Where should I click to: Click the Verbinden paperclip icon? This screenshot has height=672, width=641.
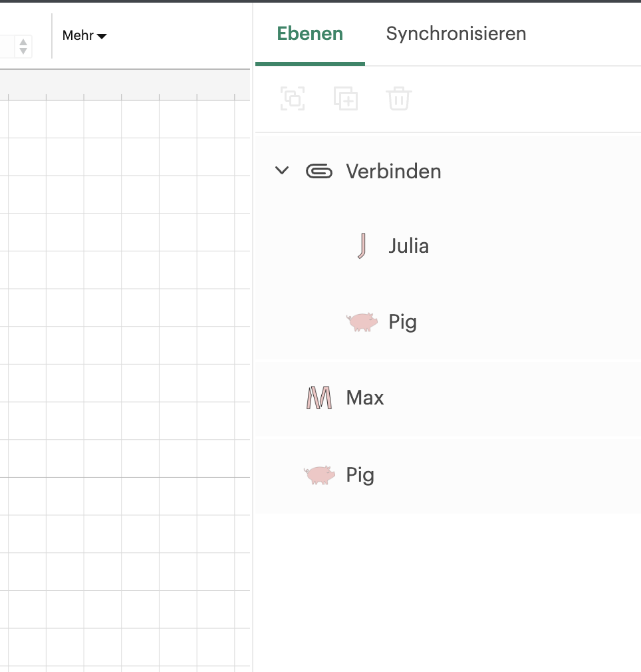tap(319, 172)
